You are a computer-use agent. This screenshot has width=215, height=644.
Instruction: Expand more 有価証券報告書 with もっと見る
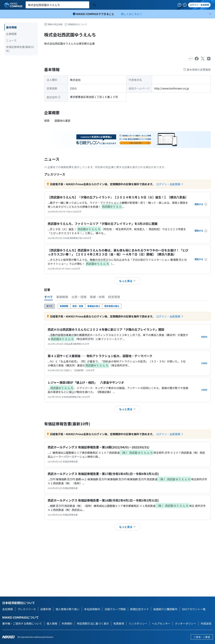click(127, 527)
